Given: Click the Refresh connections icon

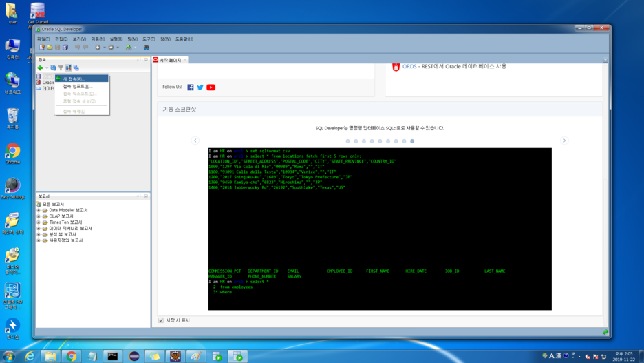Looking at the screenshot, I should 54,68.
